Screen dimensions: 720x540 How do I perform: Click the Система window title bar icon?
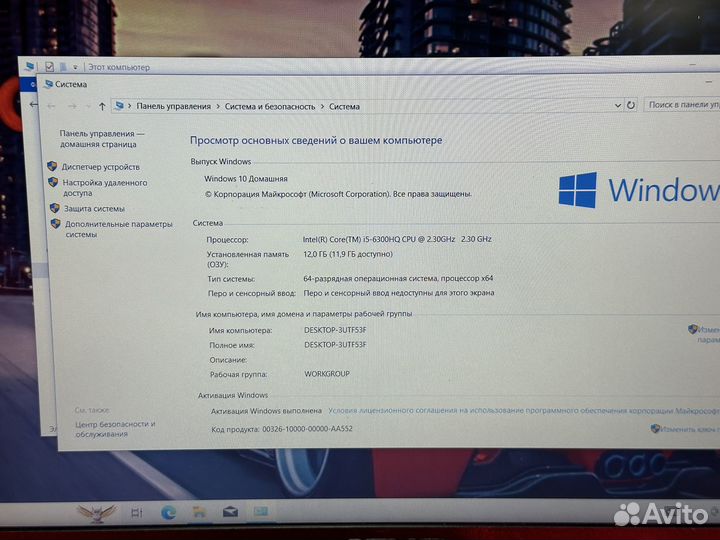[48, 84]
